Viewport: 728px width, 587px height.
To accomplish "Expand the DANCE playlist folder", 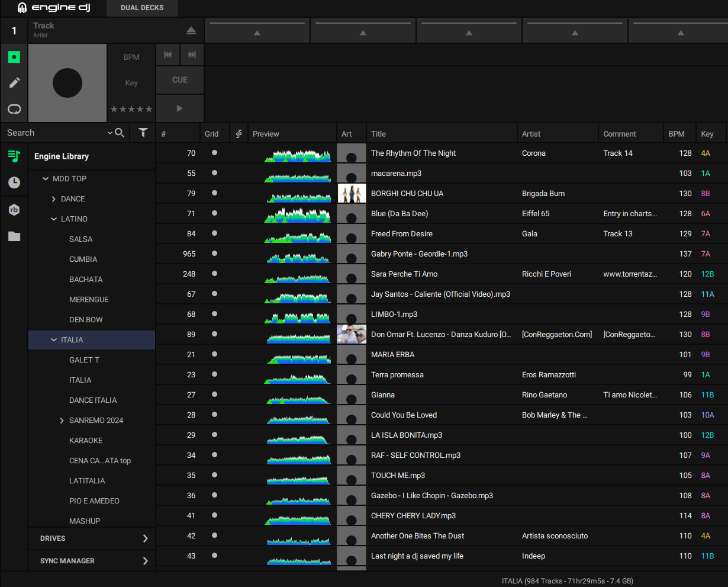I will (54, 199).
